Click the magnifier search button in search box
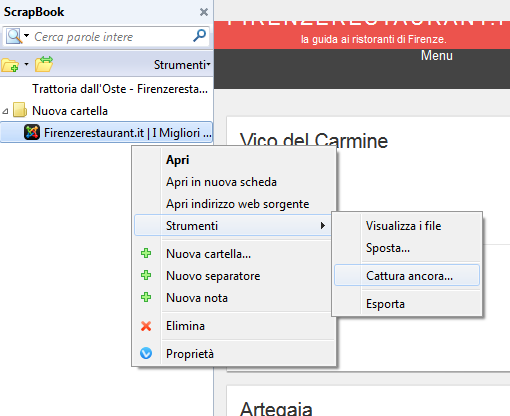Image resolution: width=510 pixels, height=416 pixels. pyautogui.click(x=199, y=36)
